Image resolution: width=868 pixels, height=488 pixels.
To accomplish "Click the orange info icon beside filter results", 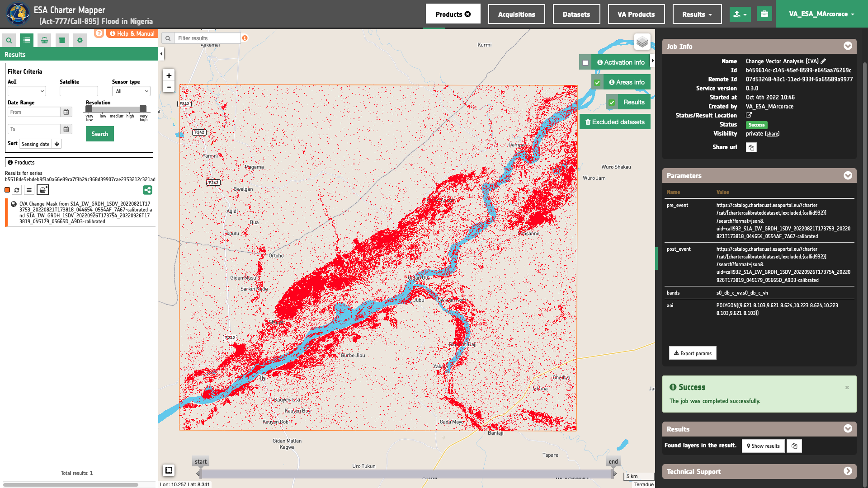I will (x=245, y=38).
